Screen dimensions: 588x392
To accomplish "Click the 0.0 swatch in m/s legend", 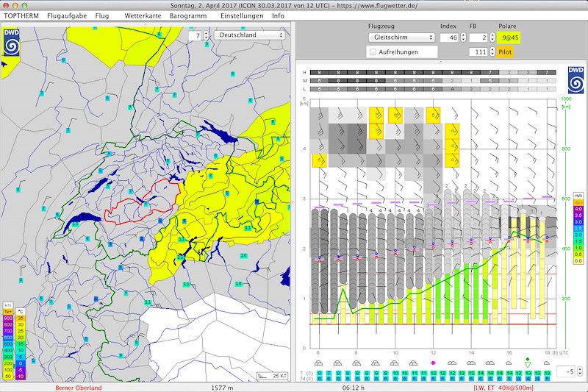I will tap(578, 260).
